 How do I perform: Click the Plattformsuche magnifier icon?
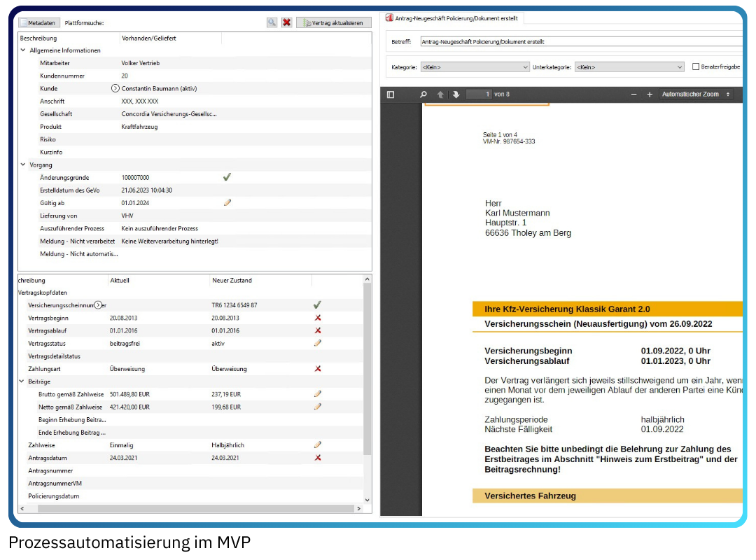pos(272,22)
